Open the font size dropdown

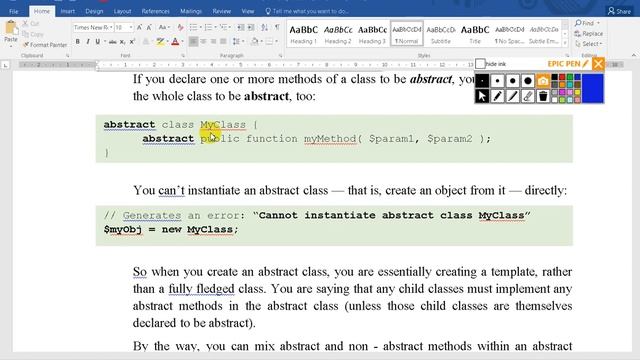[x=131, y=27]
